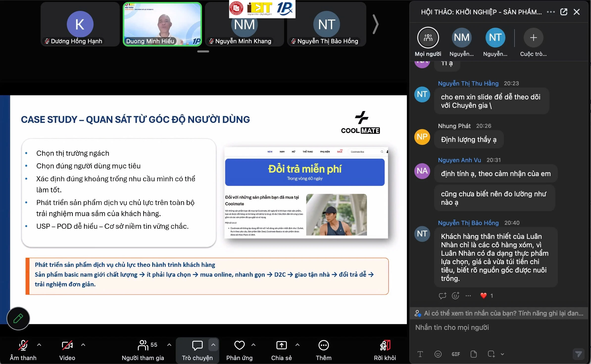Reply in thread to Bảo Hồng's message

coord(442,296)
